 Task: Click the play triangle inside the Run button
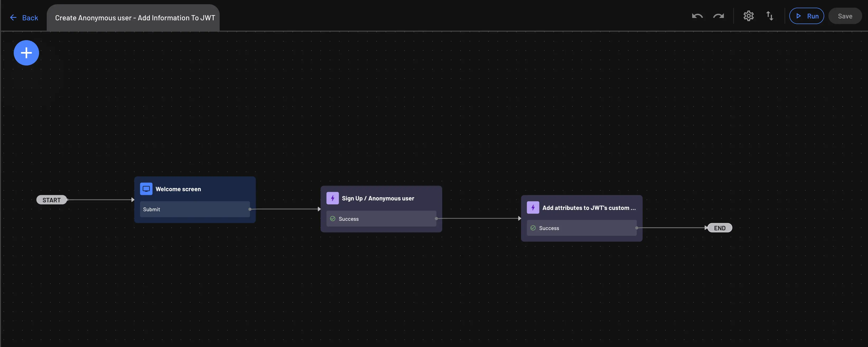point(799,16)
